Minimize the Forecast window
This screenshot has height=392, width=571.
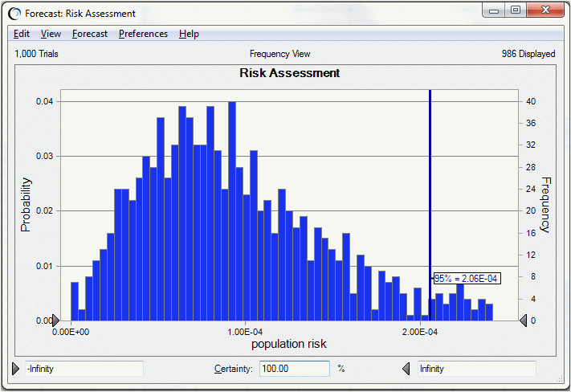(x=494, y=10)
